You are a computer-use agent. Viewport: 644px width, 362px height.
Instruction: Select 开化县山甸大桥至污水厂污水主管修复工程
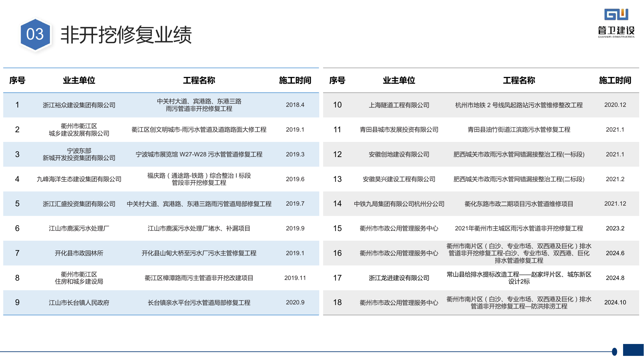point(199,253)
